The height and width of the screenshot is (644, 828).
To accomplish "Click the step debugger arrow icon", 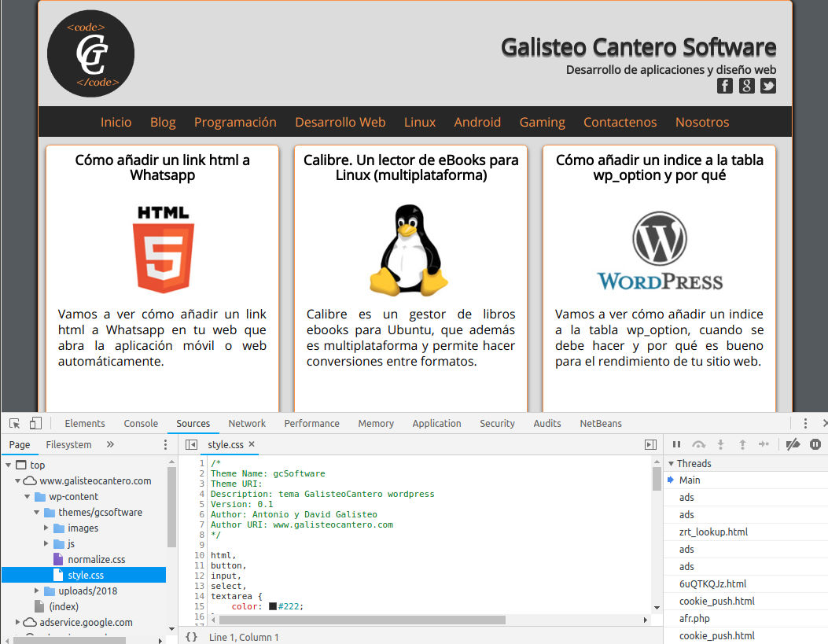I will point(764,444).
